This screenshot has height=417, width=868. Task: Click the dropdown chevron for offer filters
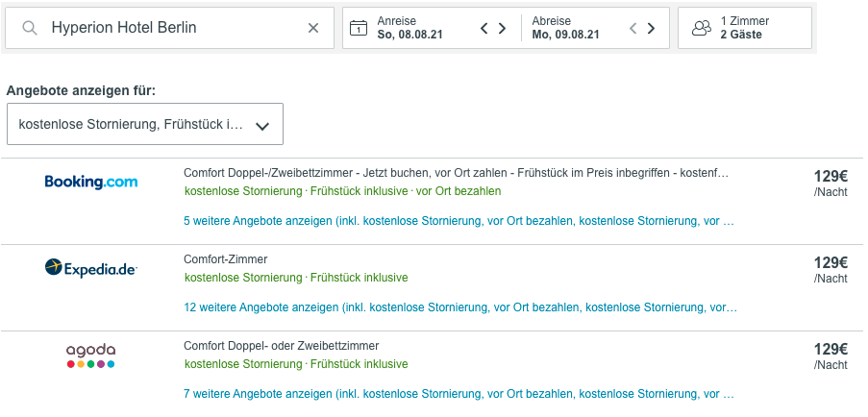(262, 126)
